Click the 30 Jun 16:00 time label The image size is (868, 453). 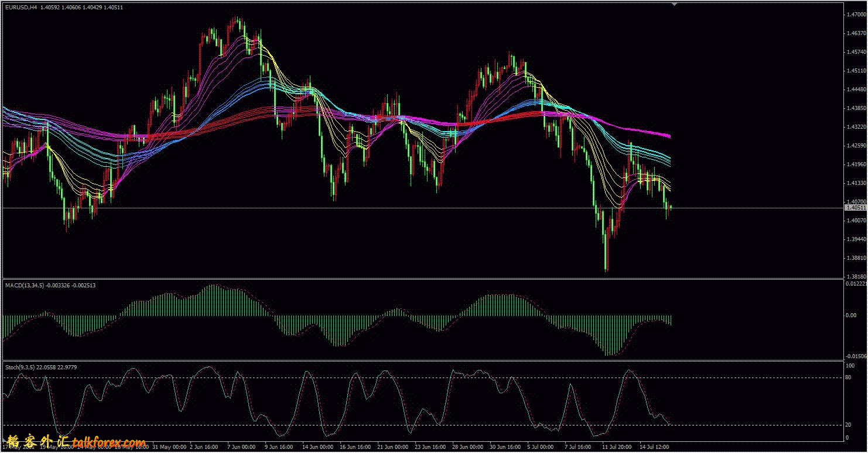click(x=505, y=447)
